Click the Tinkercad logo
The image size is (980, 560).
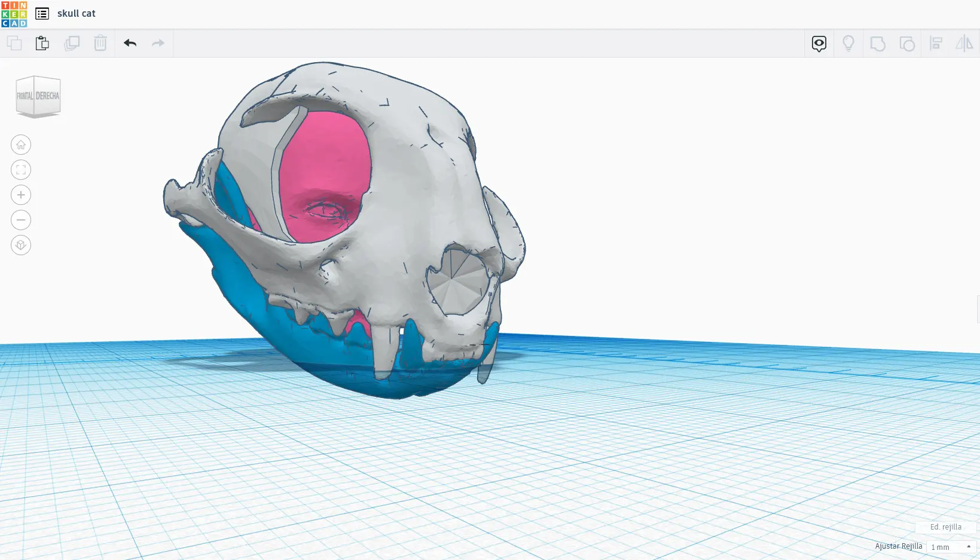(x=14, y=14)
